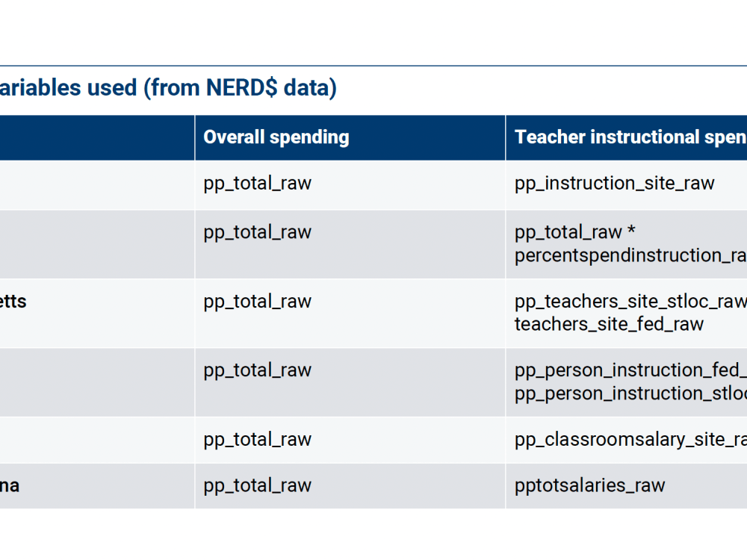This screenshot has width=747, height=560.
Task: Select pp_total_raw beside pp_classroomsalary_site
Action: pos(257,440)
